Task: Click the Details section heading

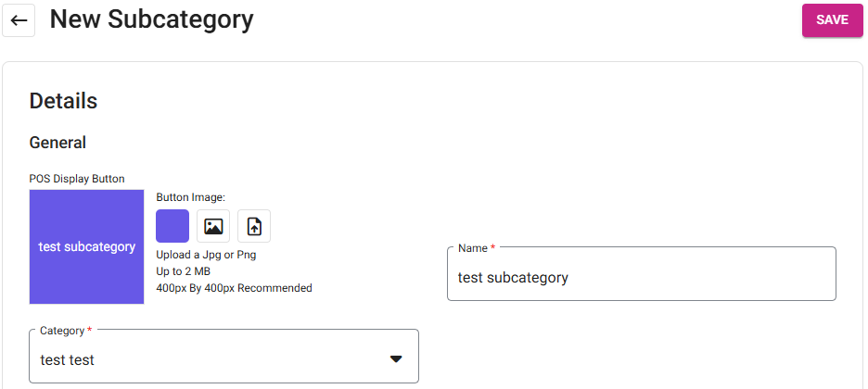Action: (x=63, y=101)
